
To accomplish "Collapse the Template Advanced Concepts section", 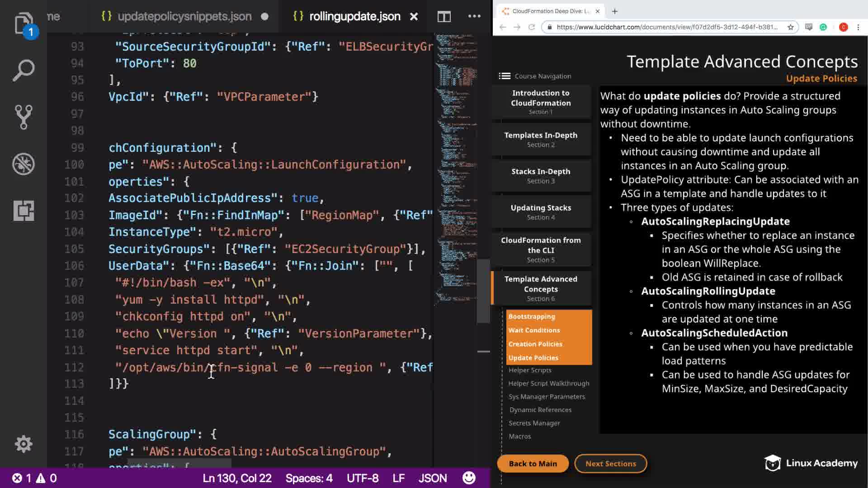I will click(x=541, y=288).
